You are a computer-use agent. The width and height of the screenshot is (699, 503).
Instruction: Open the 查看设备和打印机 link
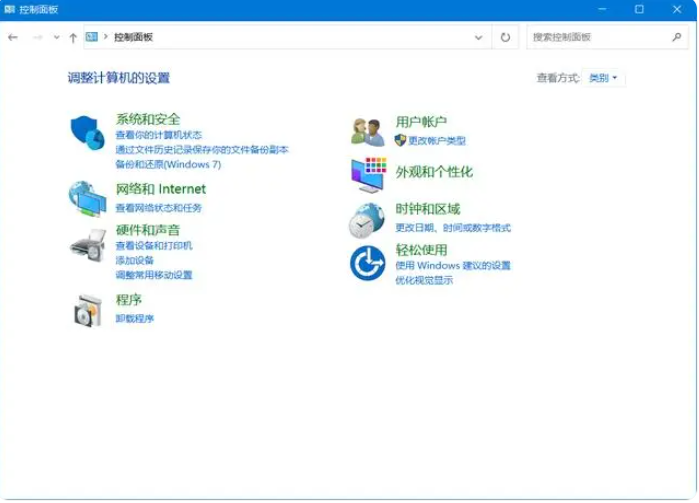pyautogui.click(x=153, y=245)
